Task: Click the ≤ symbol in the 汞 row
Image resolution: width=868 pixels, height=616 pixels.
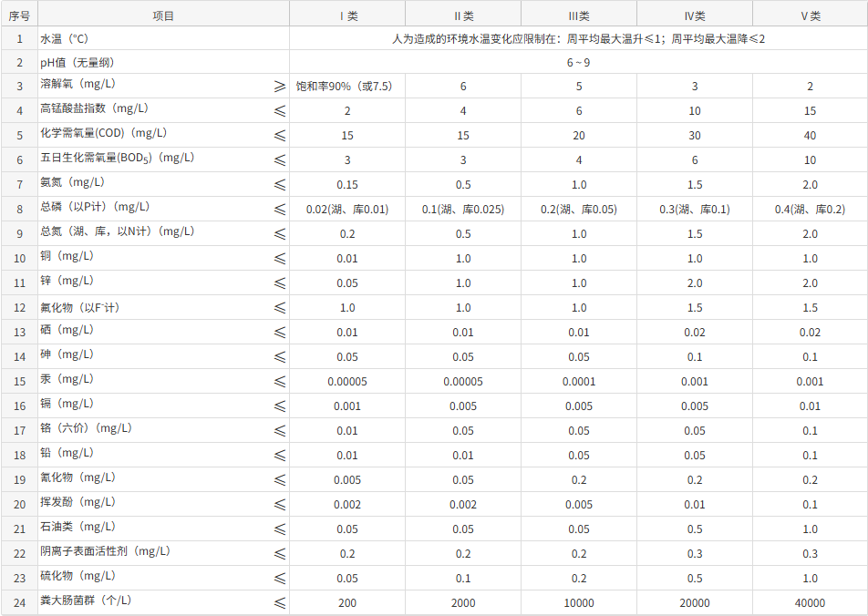Action: (x=280, y=382)
